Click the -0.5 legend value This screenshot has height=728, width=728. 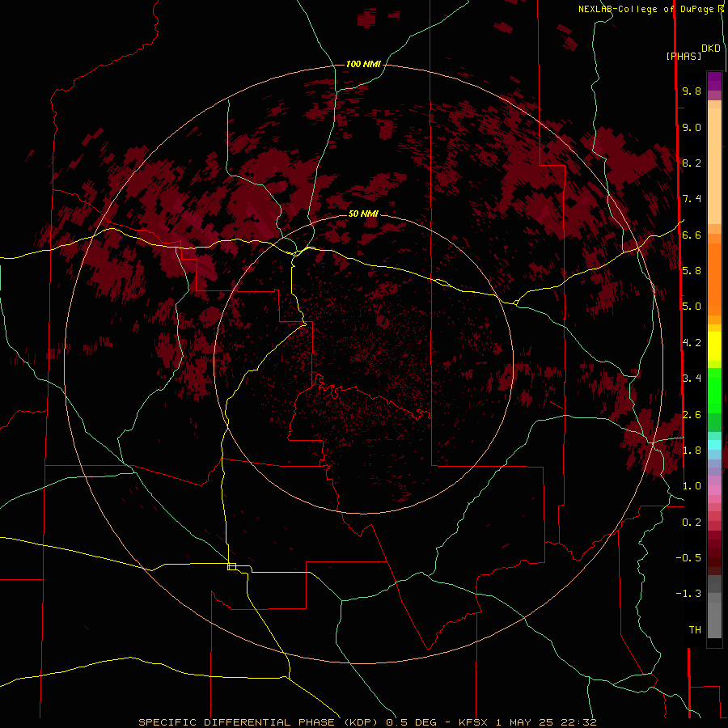tap(688, 558)
